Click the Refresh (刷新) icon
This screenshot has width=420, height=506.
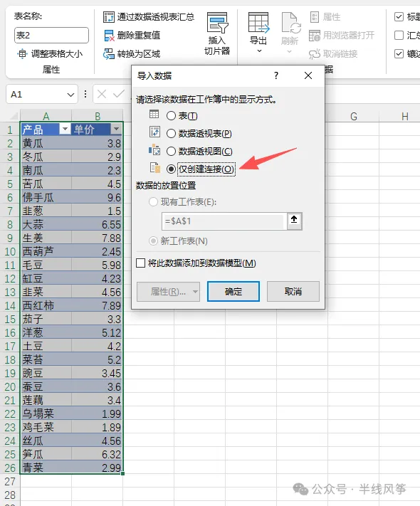tap(290, 23)
